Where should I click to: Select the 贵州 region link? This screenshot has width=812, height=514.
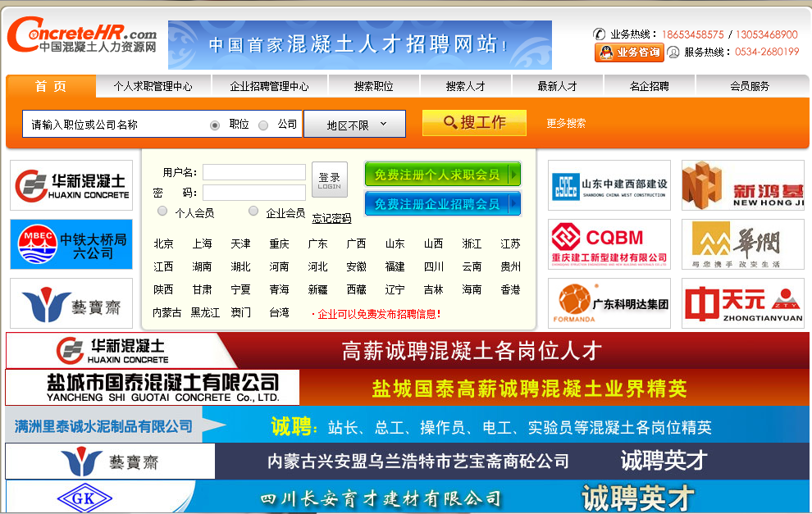pos(511,266)
